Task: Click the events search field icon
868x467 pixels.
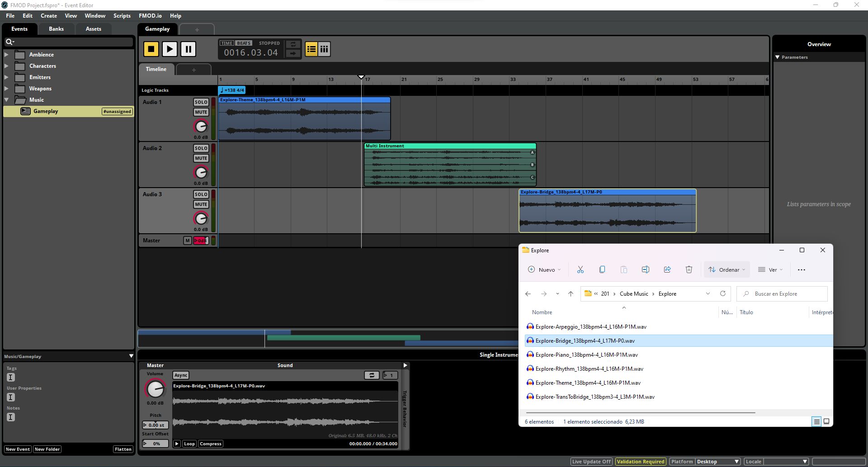Action: point(9,42)
